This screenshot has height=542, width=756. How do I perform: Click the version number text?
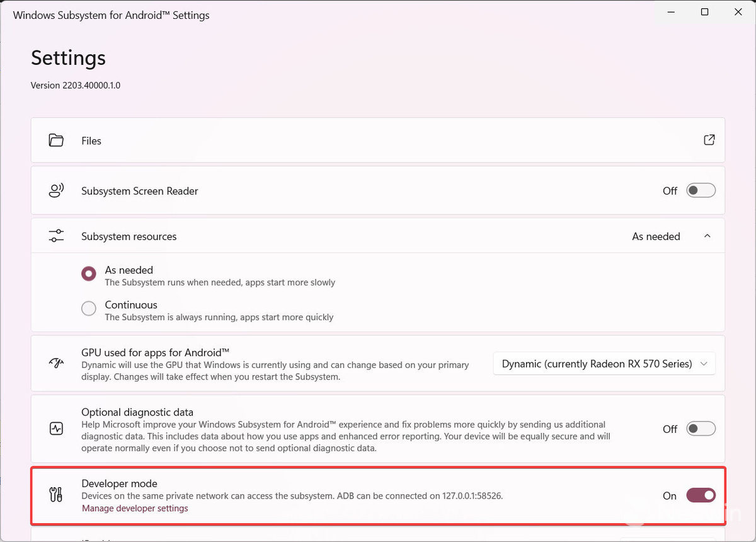75,85
